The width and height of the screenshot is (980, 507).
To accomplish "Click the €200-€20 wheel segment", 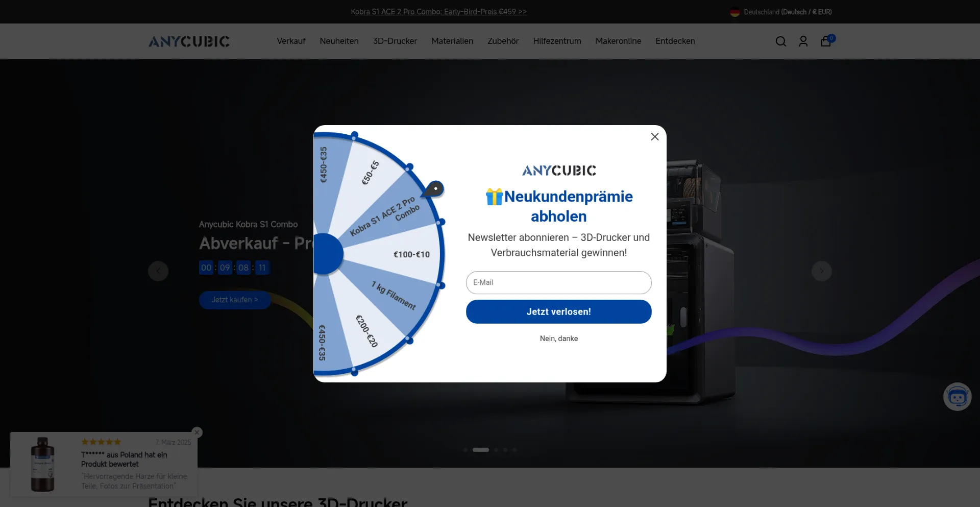I will (367, 331).
